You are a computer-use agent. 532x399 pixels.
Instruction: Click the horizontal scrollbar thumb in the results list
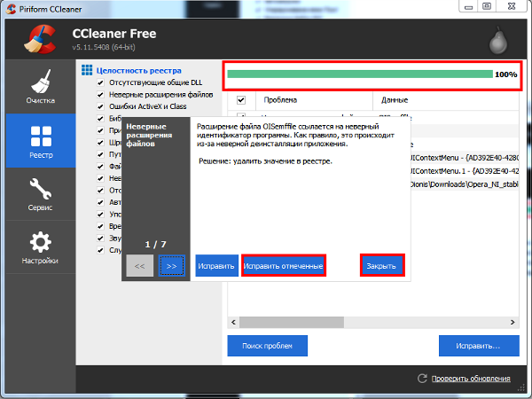coord(292,323)
